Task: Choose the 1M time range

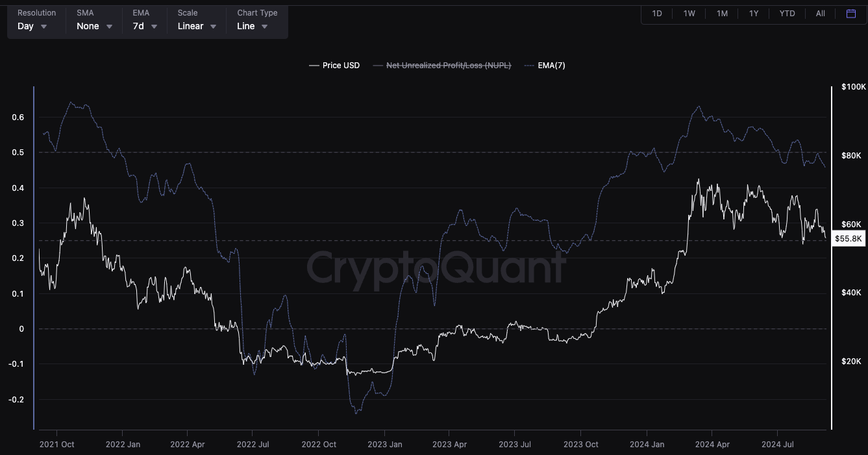Action: pyautogui.click(x=722, y=14)
